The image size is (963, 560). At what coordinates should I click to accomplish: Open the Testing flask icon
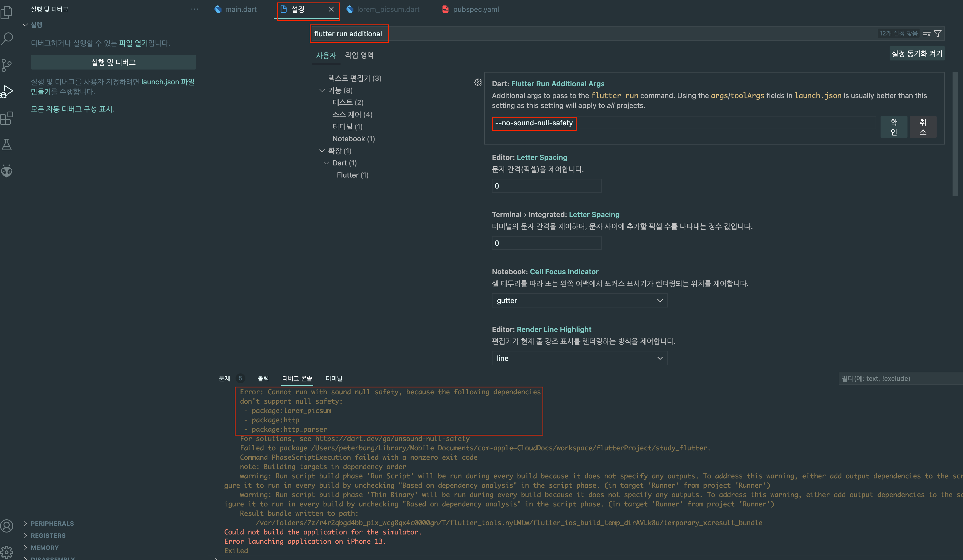7,144
